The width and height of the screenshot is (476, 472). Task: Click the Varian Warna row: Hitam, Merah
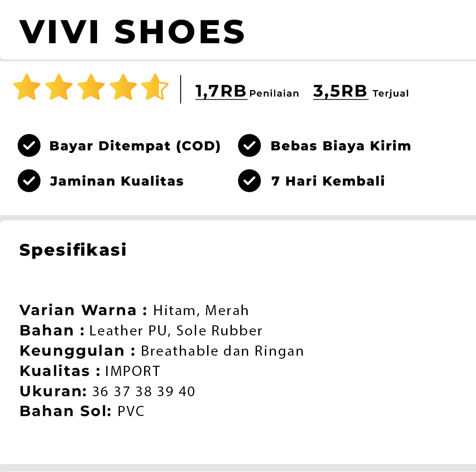coord(134,310)
